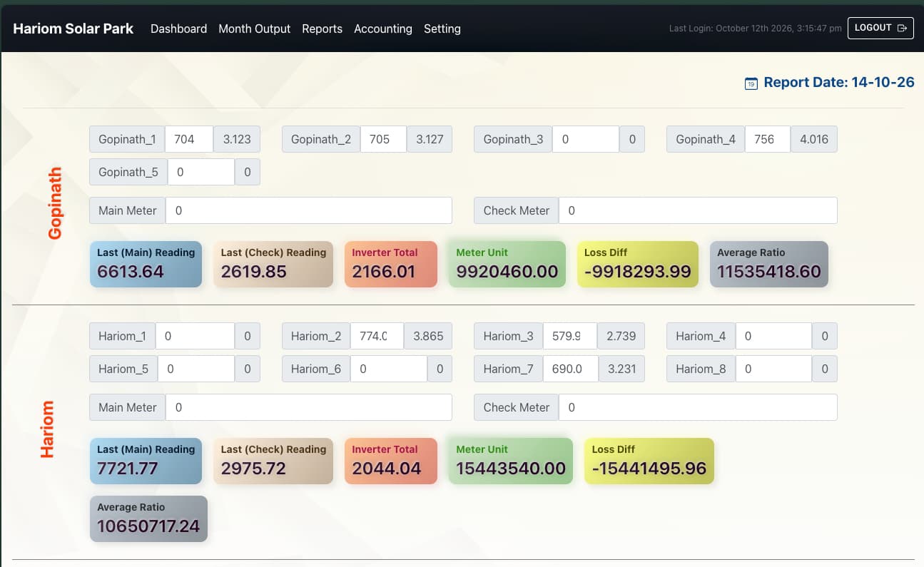
Task: Click the LOGOUT button
Action: [880, 28]
